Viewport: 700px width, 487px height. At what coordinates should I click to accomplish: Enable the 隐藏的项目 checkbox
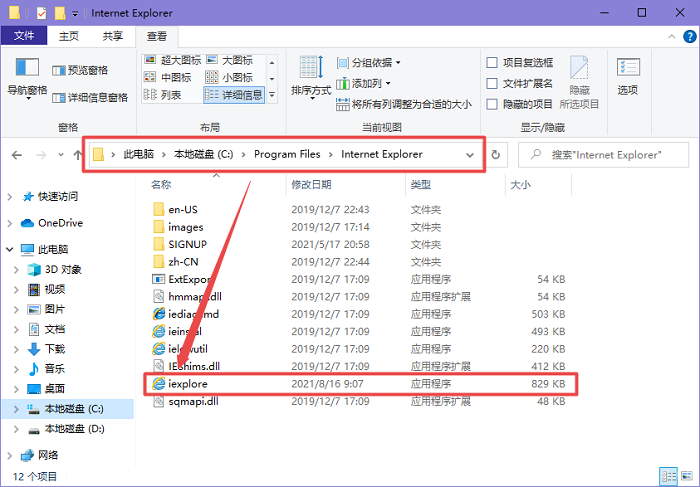492,104
